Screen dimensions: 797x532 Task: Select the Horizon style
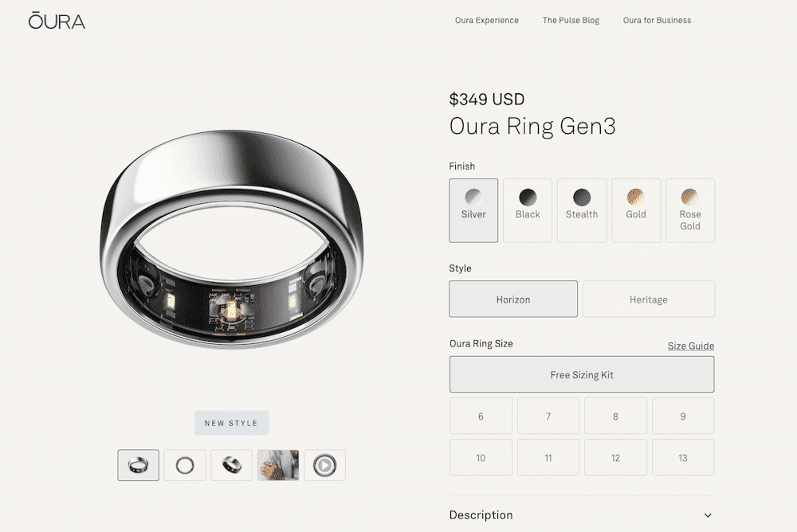pos(513,299)
